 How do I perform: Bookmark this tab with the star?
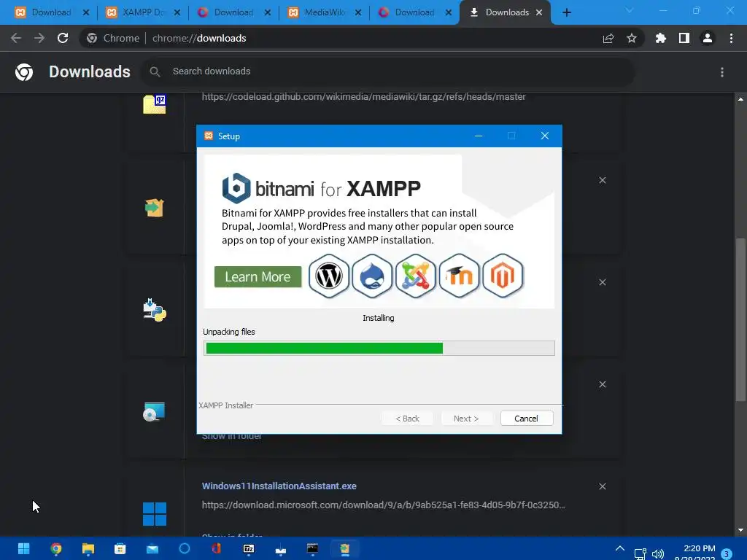point(632,38)
